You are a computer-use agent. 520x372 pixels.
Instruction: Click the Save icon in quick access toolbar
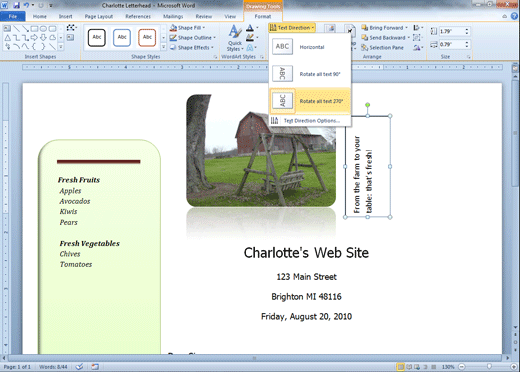(x=16, y=5)
